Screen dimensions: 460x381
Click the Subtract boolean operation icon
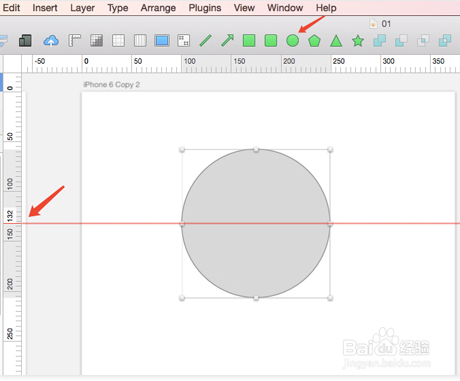coord(401,41)
